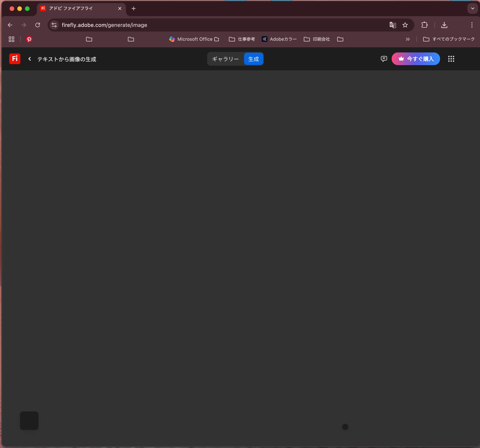
Task: Open the browser downloads icon
Action: (444, 25)
